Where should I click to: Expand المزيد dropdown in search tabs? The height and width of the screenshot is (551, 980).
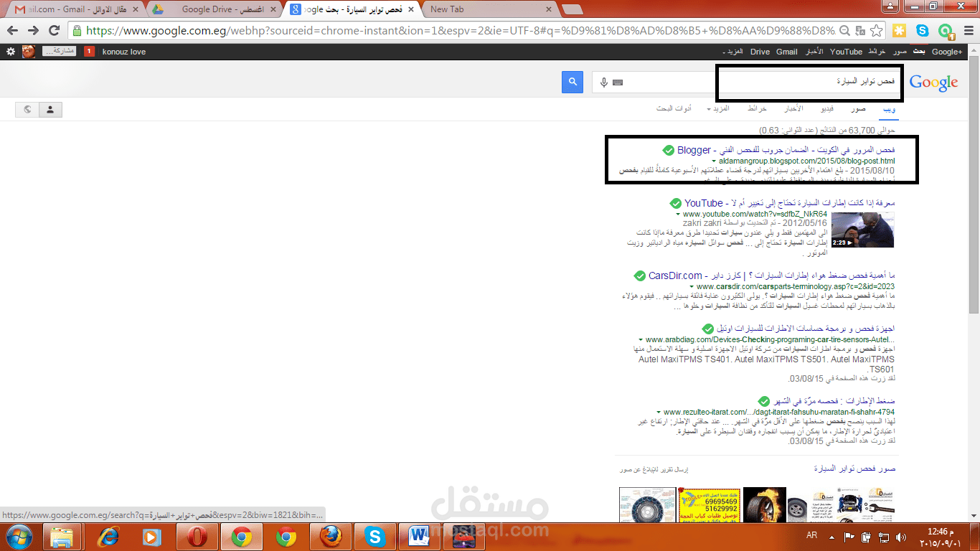click(x=718, y=108)
